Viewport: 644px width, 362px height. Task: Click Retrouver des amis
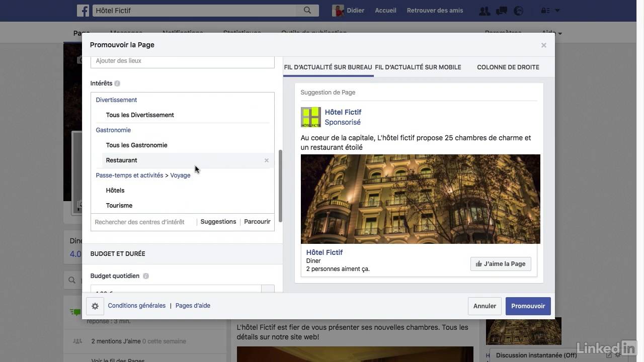(x=435, y=10)
